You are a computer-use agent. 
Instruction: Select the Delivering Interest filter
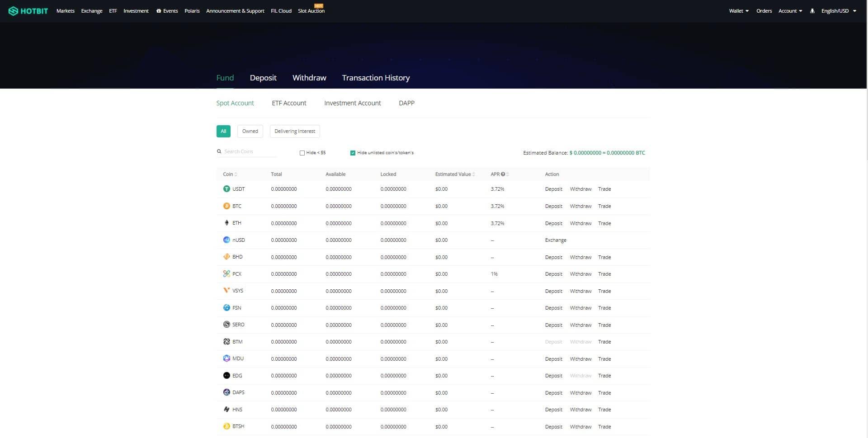[x=295, y=131]
